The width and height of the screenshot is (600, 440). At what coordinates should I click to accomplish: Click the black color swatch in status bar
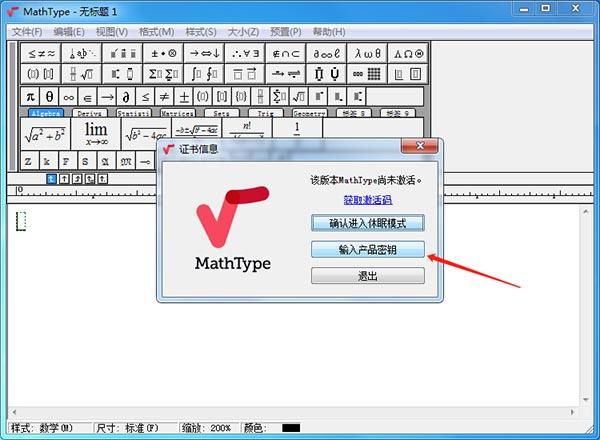coord(291,428)
